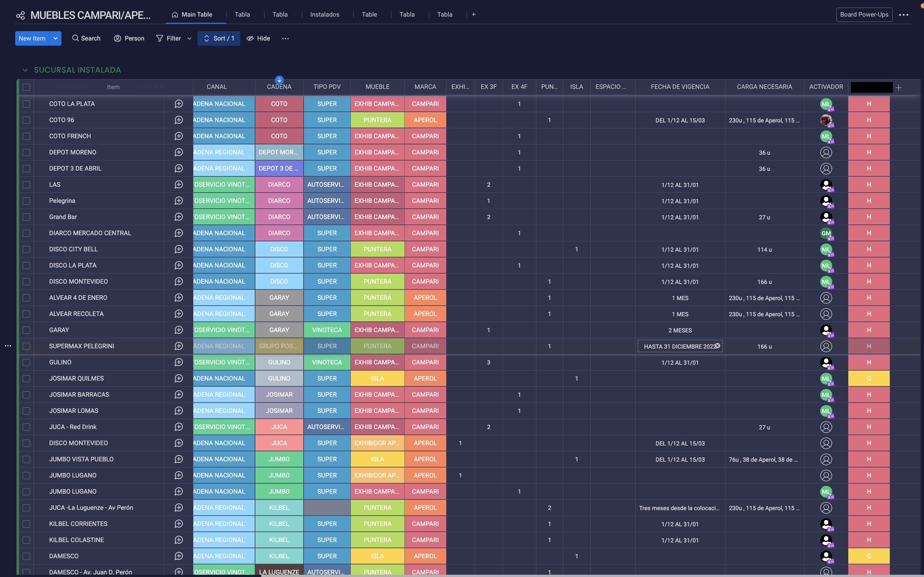924x577 pixels.
Task: Switch to the Instalados tab
Action: 325,15
